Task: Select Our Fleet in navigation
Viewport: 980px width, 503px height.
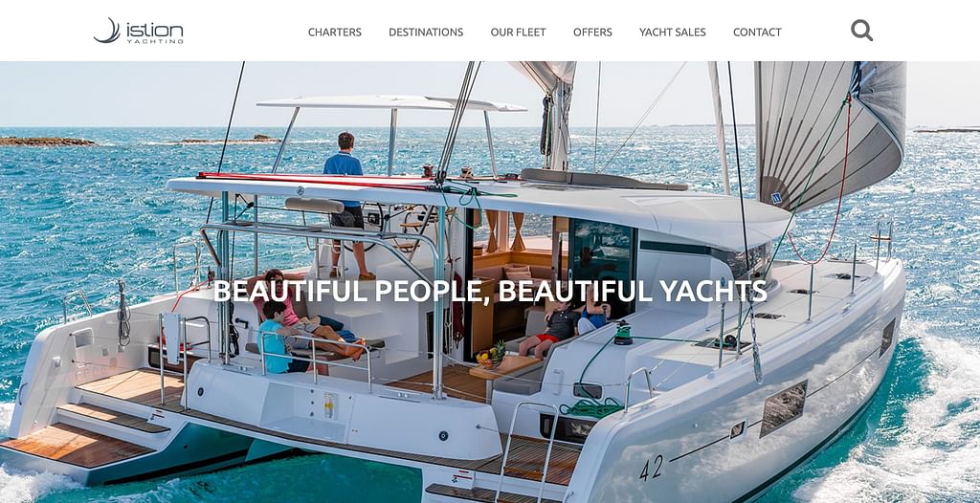Action: pyautogui.click(x=518, y=32)
